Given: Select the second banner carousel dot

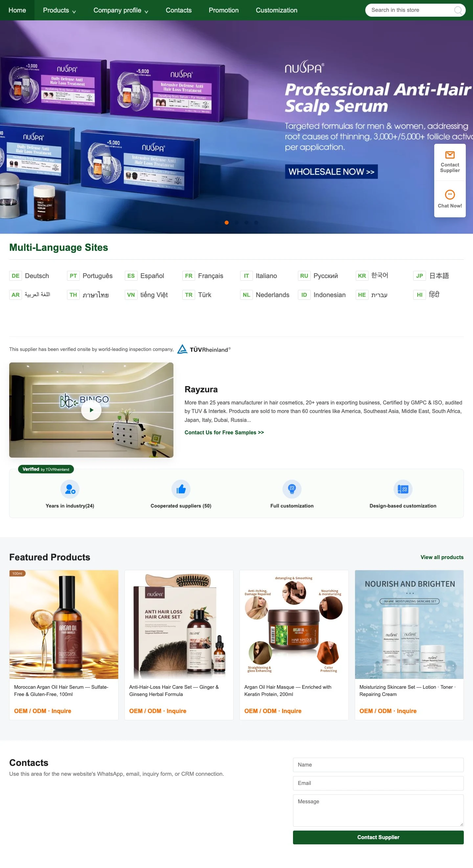Looking at the screenshot, I should (236, 222).
